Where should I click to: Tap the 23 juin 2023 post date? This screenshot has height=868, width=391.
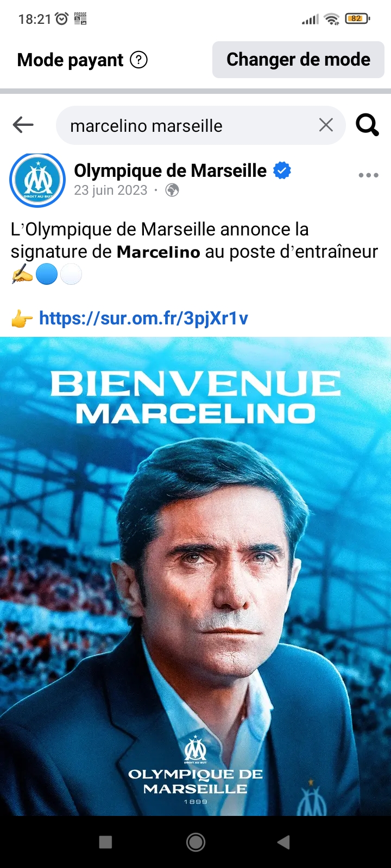(x=111, y=190)
